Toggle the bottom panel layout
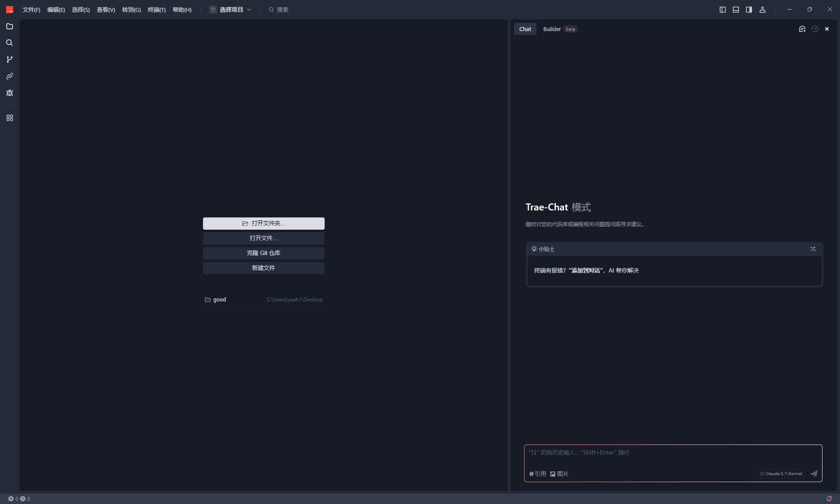Screen dimensions: 840x504 [x=736, y=10]
